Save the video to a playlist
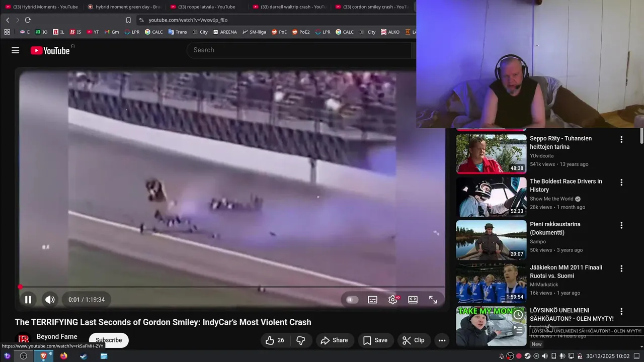 coord(375,340)
